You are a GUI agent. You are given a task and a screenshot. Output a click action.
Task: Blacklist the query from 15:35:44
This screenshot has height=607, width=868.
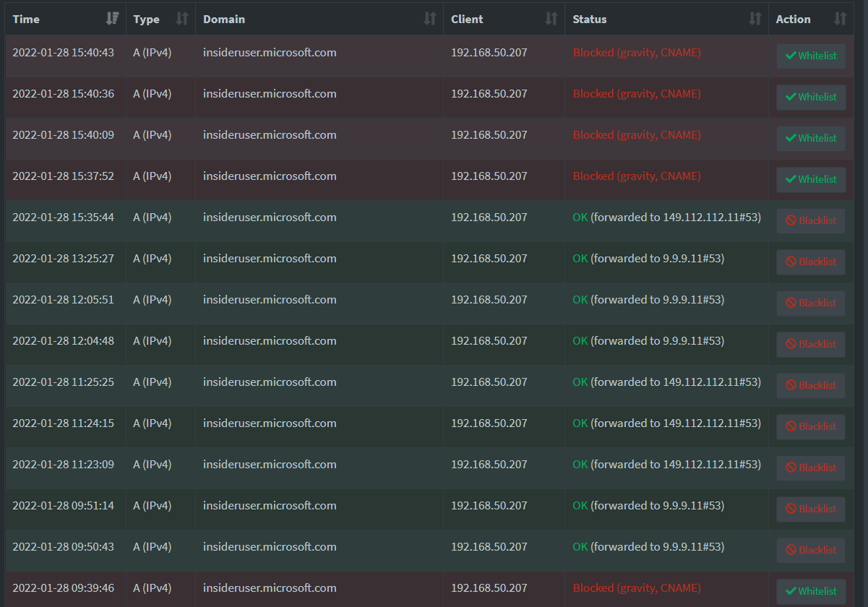coord(811,220)
